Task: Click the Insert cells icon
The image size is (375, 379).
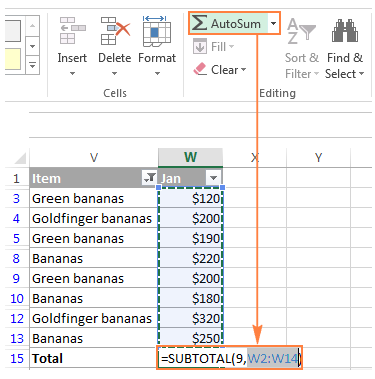Action: 72,31
